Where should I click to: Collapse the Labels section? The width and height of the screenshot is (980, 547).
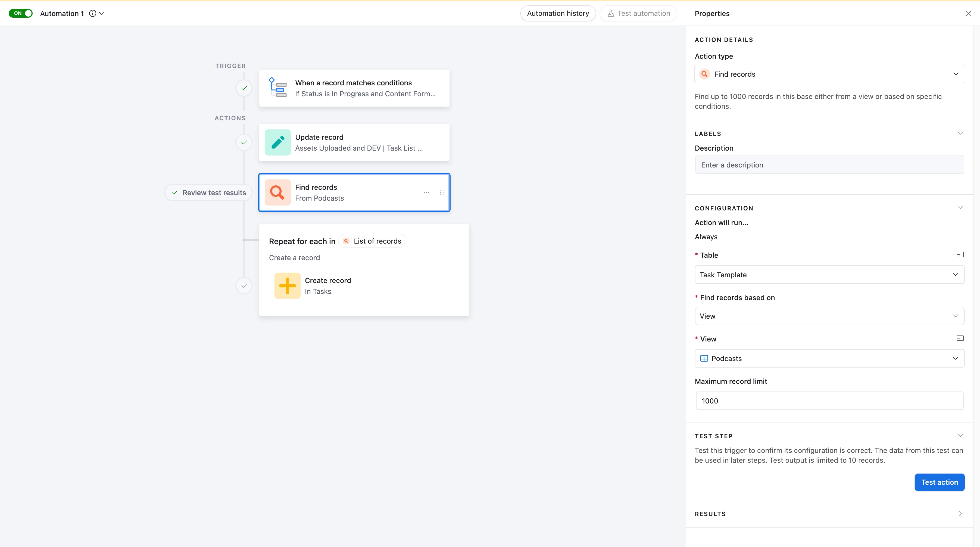tap(960, 133)
